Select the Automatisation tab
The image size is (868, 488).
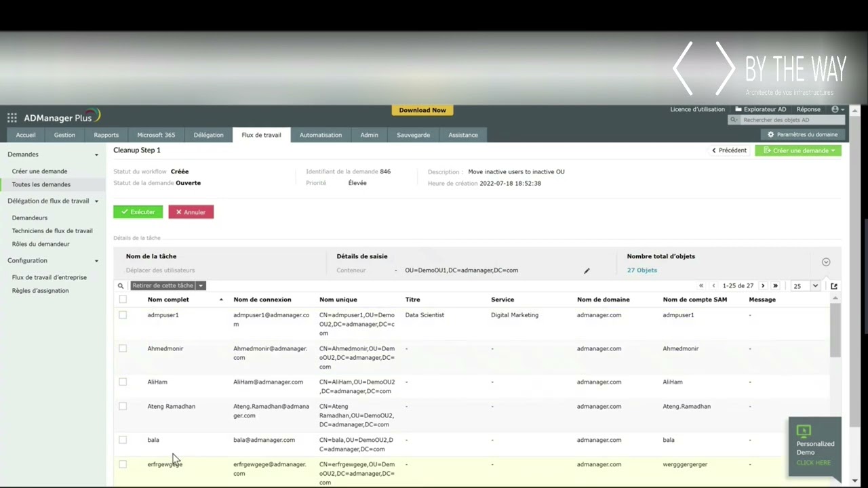tap(321, 135)
